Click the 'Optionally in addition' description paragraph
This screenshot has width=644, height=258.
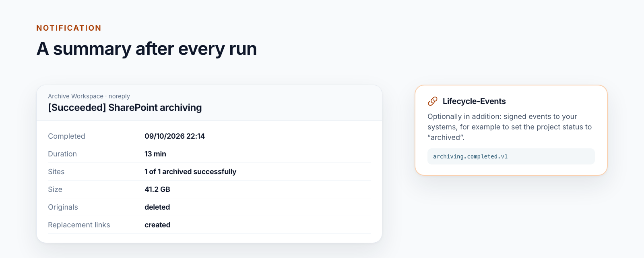click(x=510, y=127)
